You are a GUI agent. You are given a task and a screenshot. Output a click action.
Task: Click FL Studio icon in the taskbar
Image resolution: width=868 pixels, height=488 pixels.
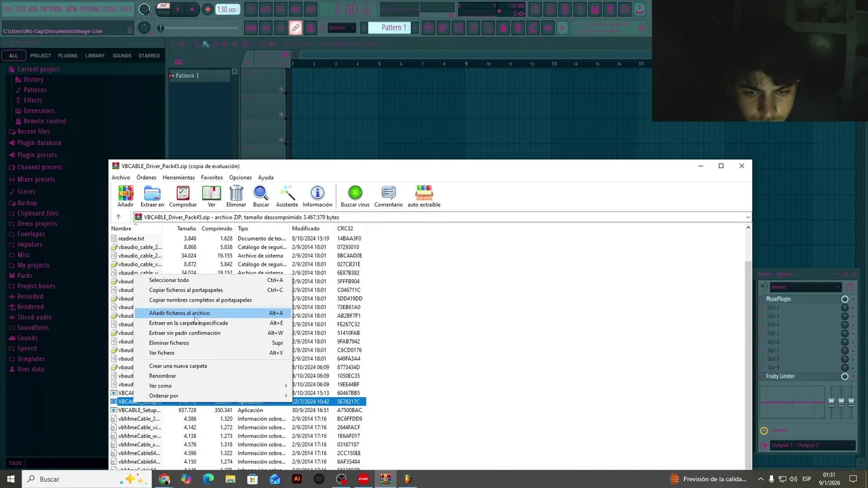[x=407, y=479]
